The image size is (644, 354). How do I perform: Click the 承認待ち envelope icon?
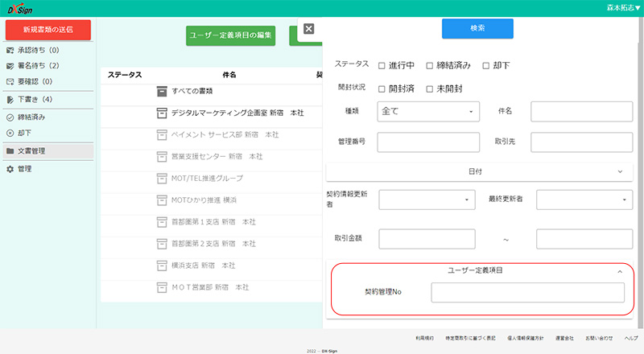coord(10,51)
